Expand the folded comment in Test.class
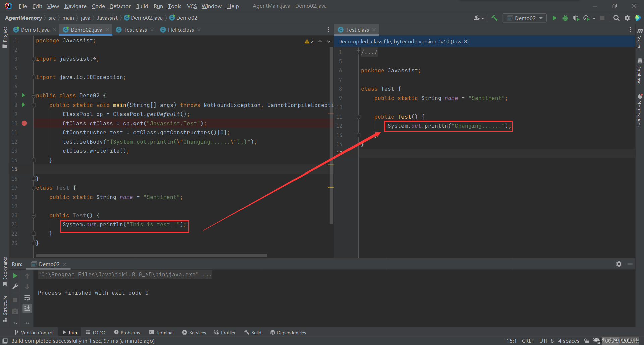 click(358, 52)
